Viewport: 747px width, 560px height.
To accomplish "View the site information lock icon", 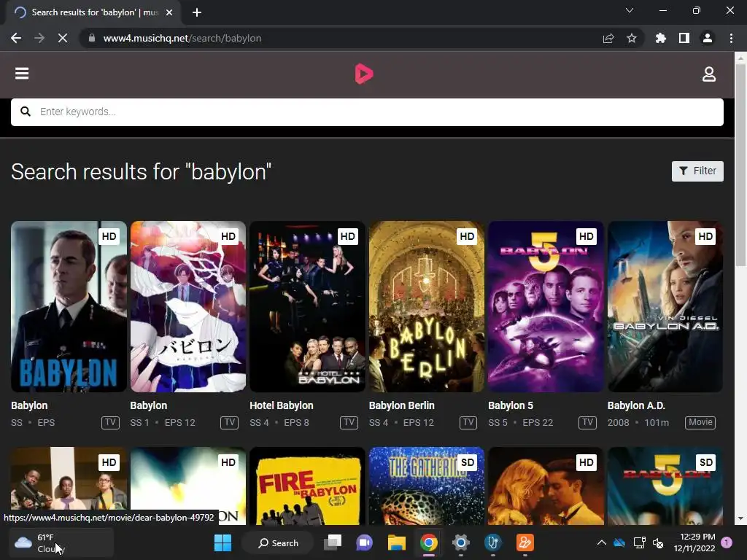I will (92, 38).
